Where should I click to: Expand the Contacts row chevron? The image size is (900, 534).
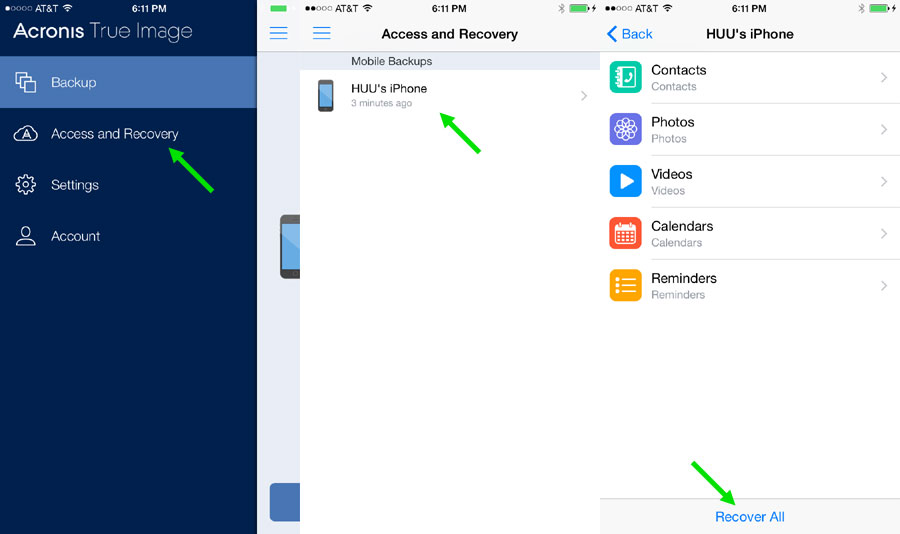pos(884,78)
